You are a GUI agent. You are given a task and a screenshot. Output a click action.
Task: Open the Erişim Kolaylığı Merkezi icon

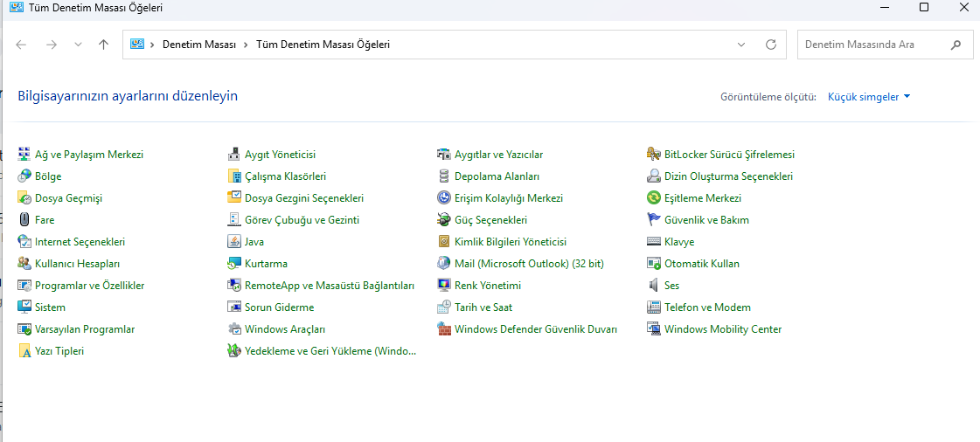coord(444,198)
